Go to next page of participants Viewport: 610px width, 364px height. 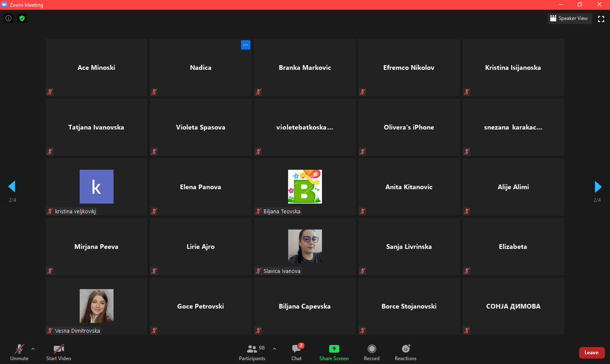[598, 187]
